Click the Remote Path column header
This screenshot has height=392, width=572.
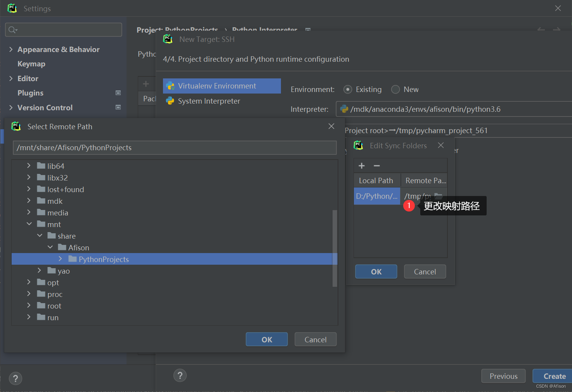(x=424, y=180)
